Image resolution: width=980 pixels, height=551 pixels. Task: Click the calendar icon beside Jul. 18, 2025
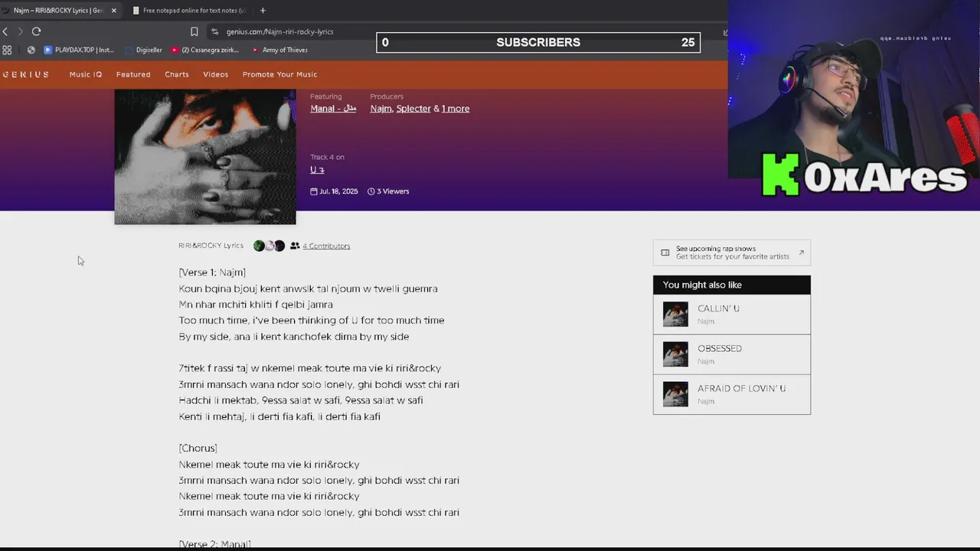coord(314,191)
